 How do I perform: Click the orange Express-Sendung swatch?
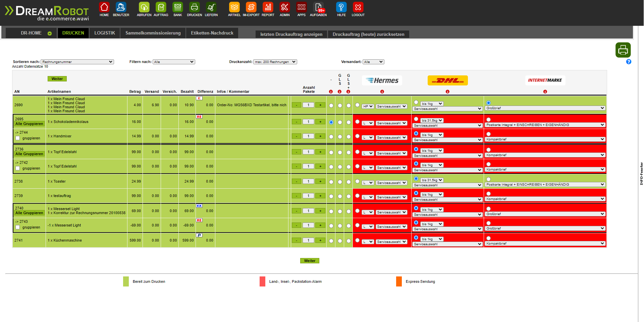[x=399, y=281]
